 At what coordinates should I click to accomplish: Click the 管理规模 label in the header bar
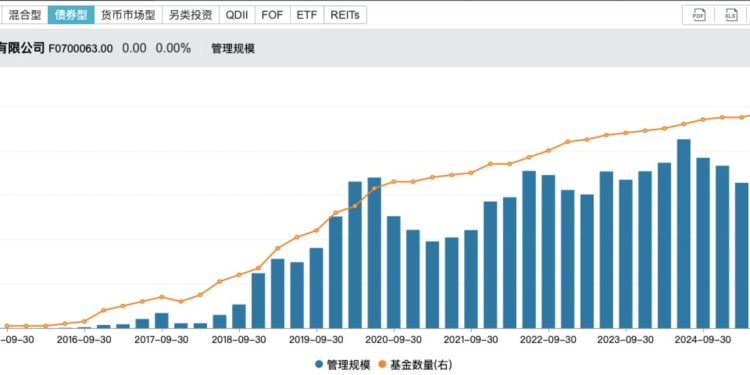(x=233, y=49)
